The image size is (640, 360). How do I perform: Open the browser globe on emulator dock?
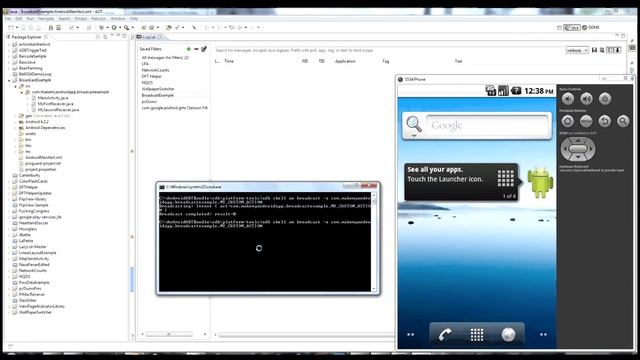508,335
